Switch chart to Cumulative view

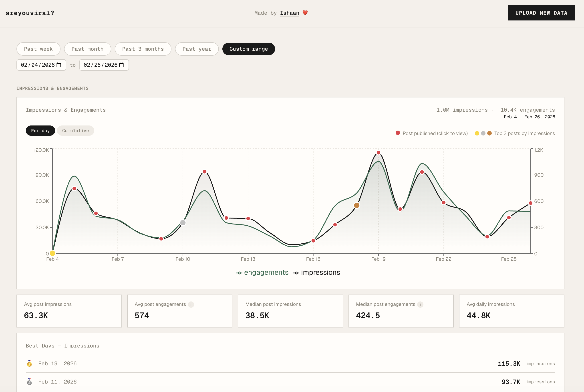tap(75, 131)
